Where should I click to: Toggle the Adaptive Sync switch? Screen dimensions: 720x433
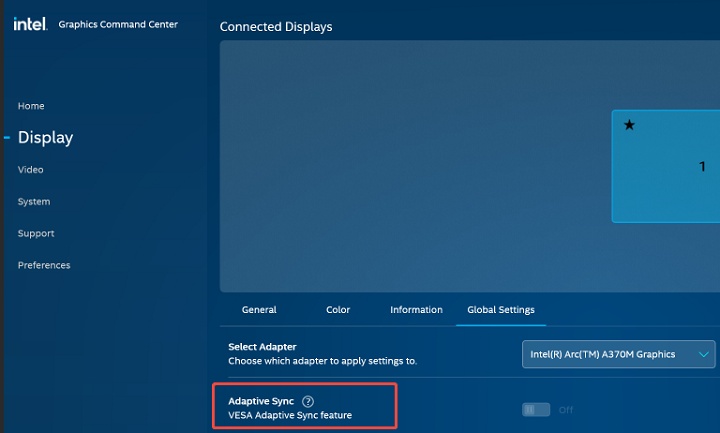coord(536,410)
